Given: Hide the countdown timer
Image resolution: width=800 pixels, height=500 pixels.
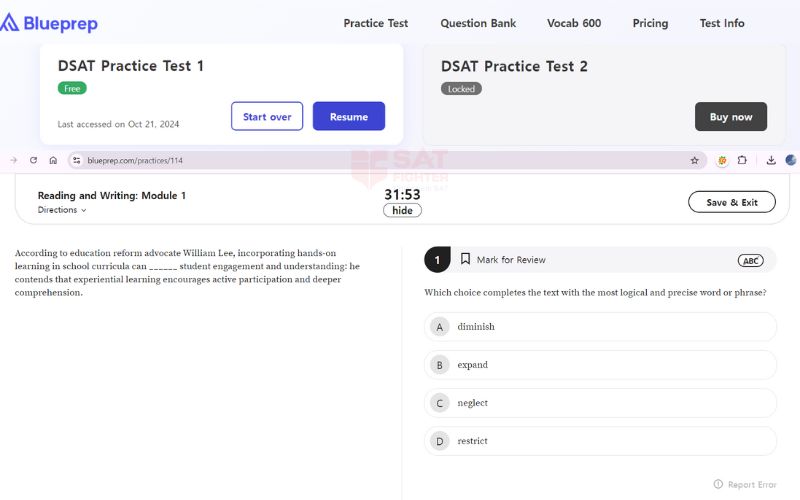Looking at the screenshot, I should point(402,211).
